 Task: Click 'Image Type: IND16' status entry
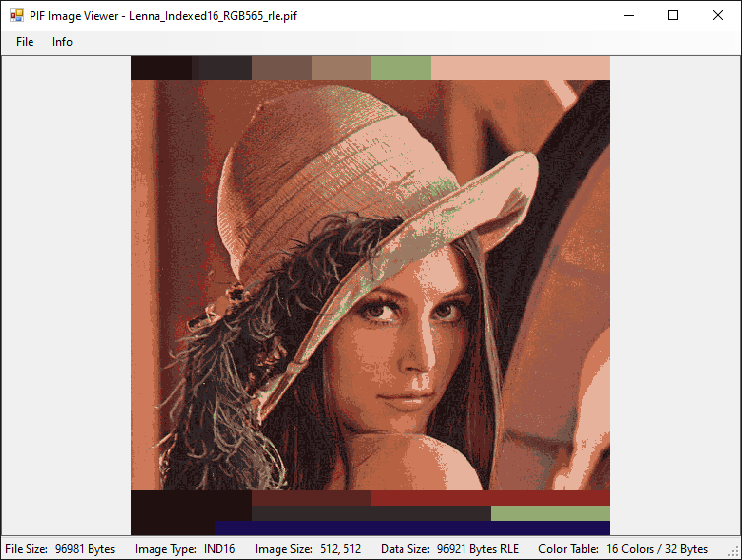[x=185, y=549]
